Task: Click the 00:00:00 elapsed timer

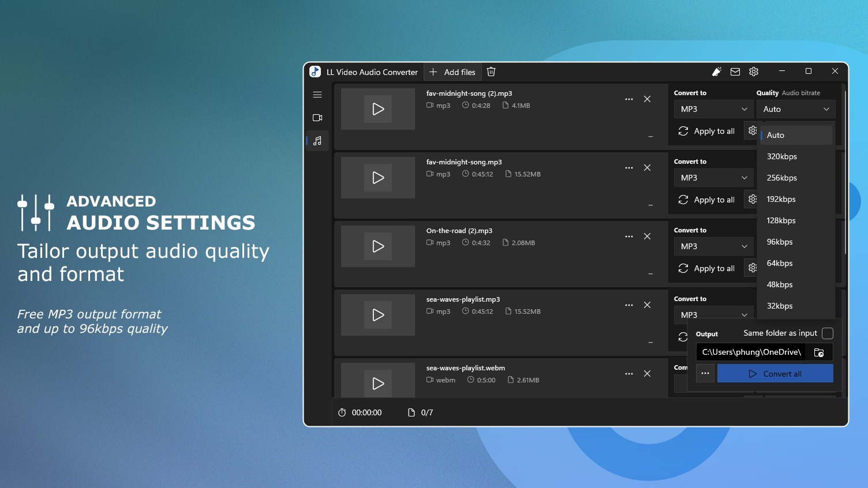Action: (x=360, y=412)
